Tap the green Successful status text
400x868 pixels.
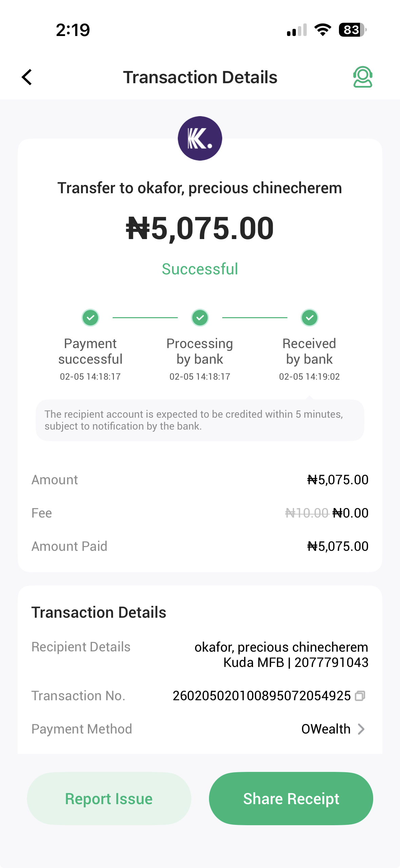pos(200,269)
